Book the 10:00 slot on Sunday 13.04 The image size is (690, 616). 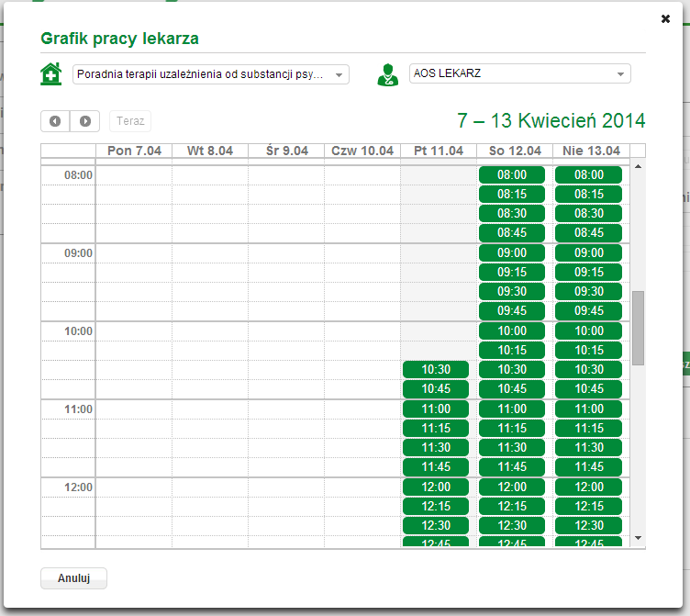pyautogui.click(x=588, y=331)
